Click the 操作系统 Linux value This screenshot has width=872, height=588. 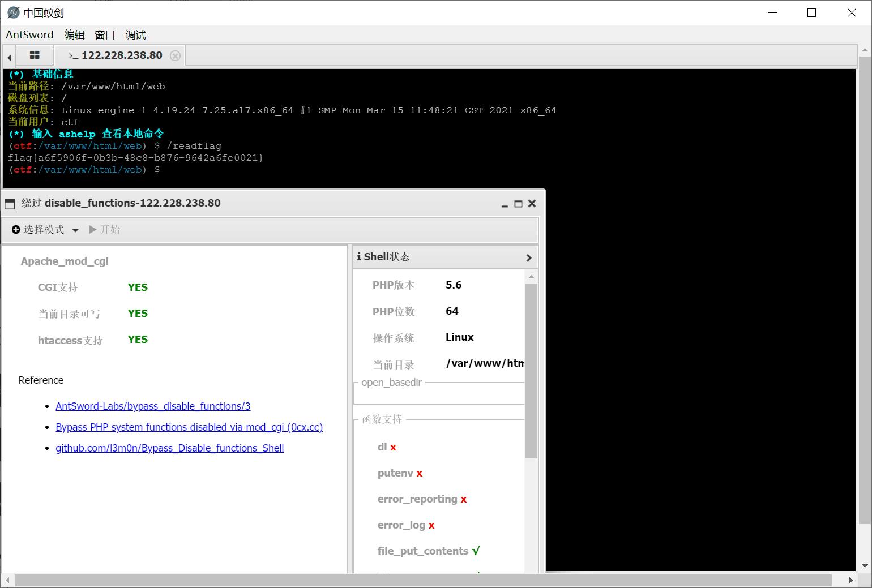tap(459, 337)
